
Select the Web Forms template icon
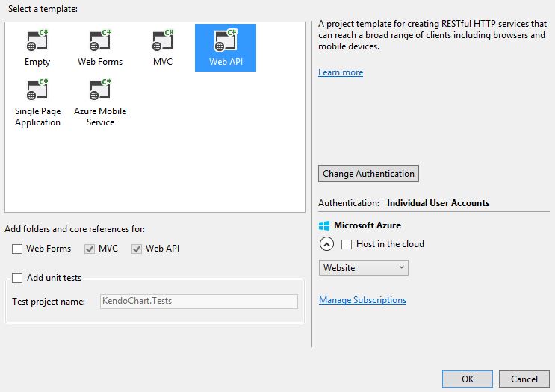[x=100, y=40]
